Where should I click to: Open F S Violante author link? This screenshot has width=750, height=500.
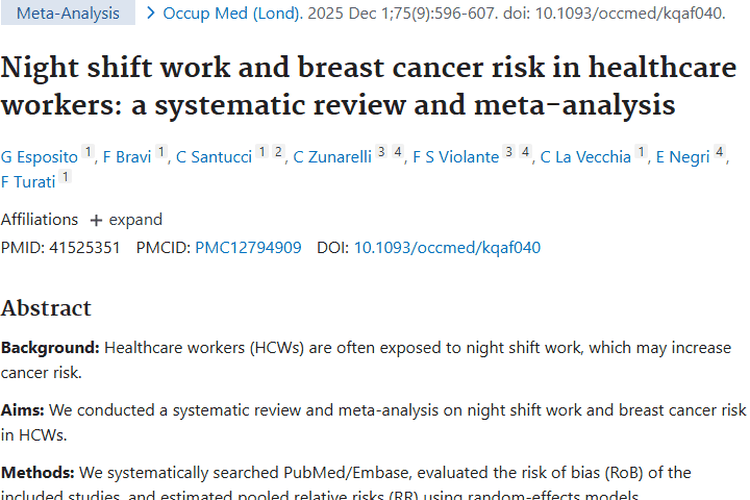[456, 157]
